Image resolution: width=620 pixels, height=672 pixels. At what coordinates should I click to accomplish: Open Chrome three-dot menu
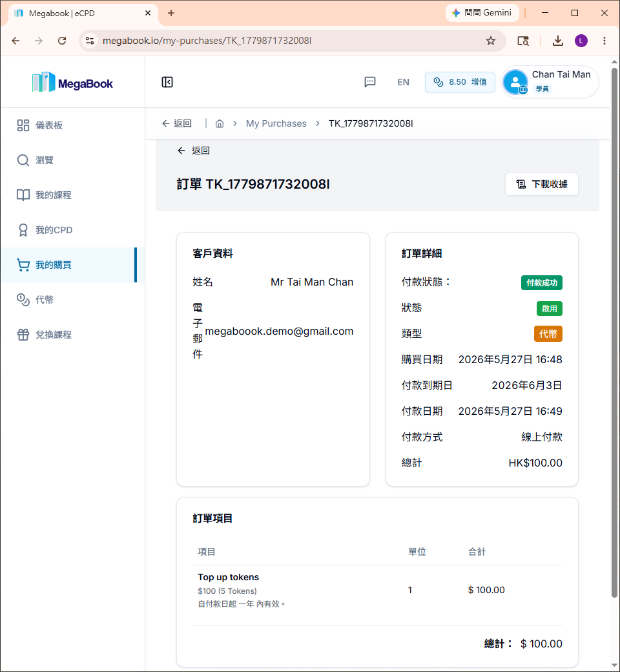point(604,41)
